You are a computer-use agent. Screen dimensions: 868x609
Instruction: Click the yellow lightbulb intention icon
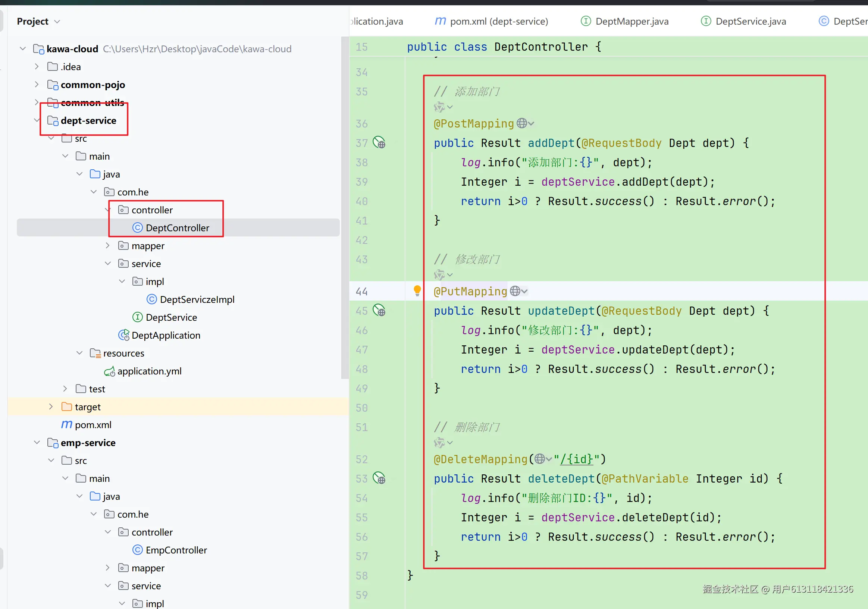(x=417, y=290)
